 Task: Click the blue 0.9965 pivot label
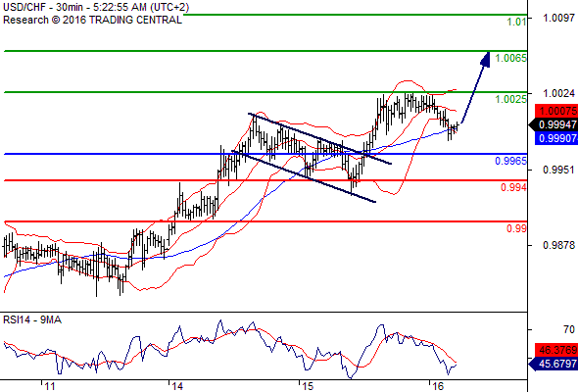pos(511,161)
